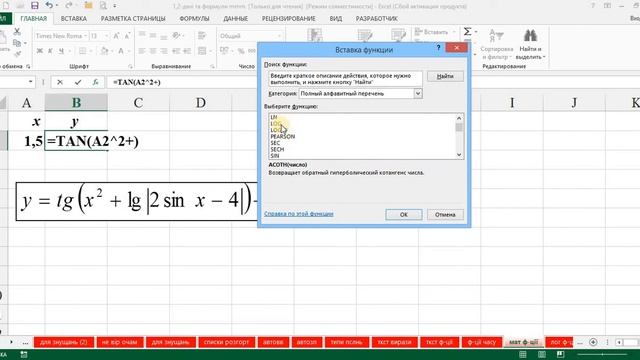Image resolution: width=640 pixels, height=360 pixels.
Task: Cut selection with scissors icon
Action: (17, 31)
